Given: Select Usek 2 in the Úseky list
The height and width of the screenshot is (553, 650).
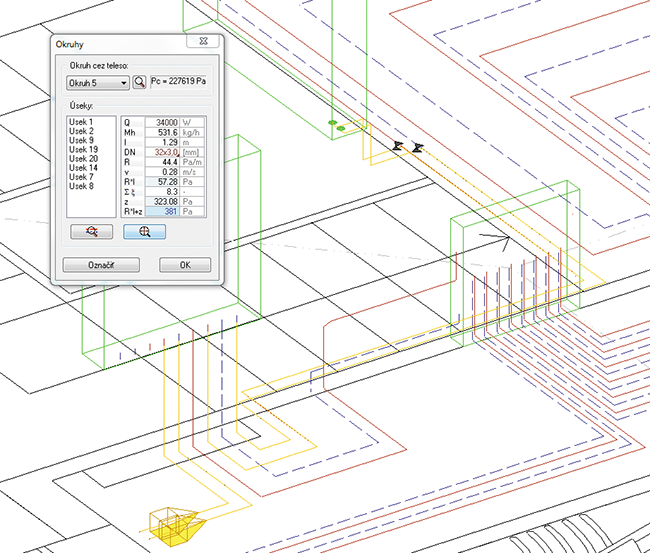Looking at the screenshot, I should [81, 131].
